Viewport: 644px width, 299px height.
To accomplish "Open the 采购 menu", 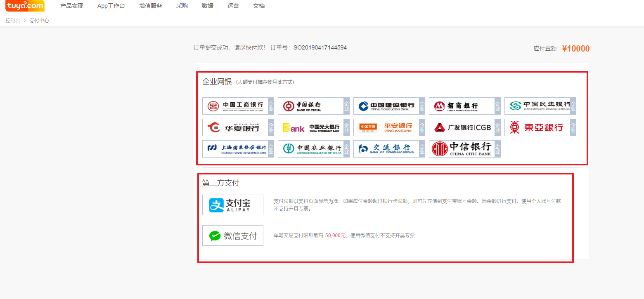I will (182, 6).
